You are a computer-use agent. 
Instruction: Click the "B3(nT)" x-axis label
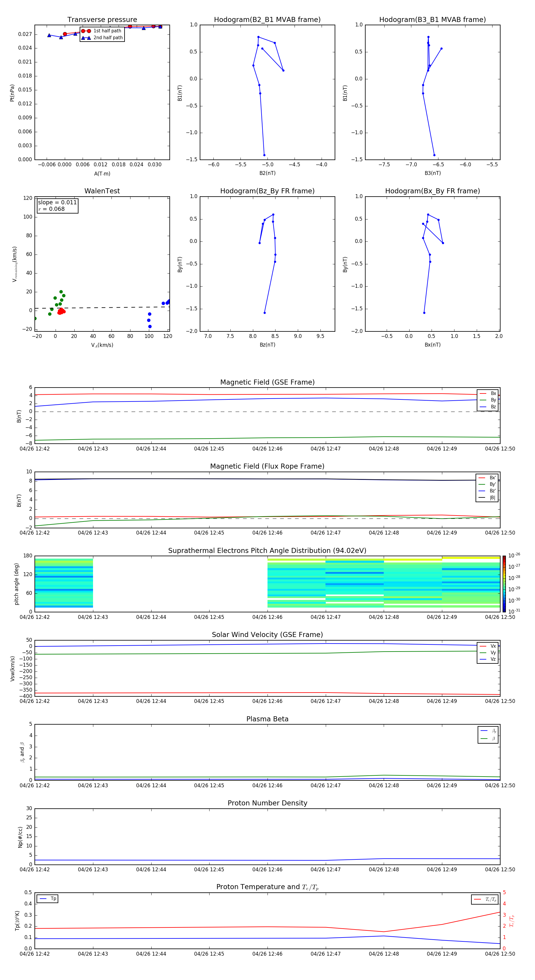(x=432, y=173)
